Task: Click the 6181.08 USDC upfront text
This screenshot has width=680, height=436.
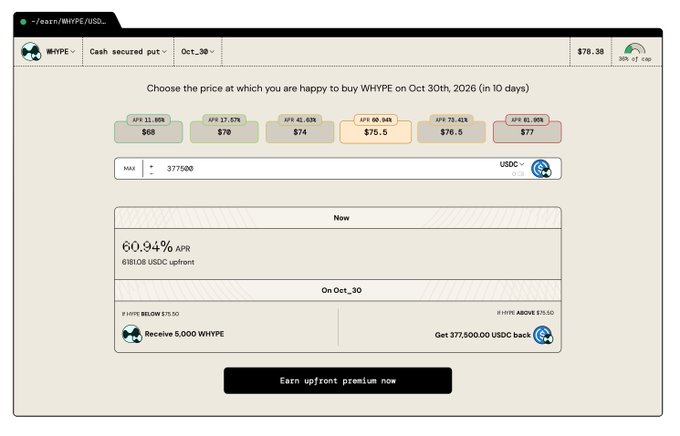Action: [158, 262]
